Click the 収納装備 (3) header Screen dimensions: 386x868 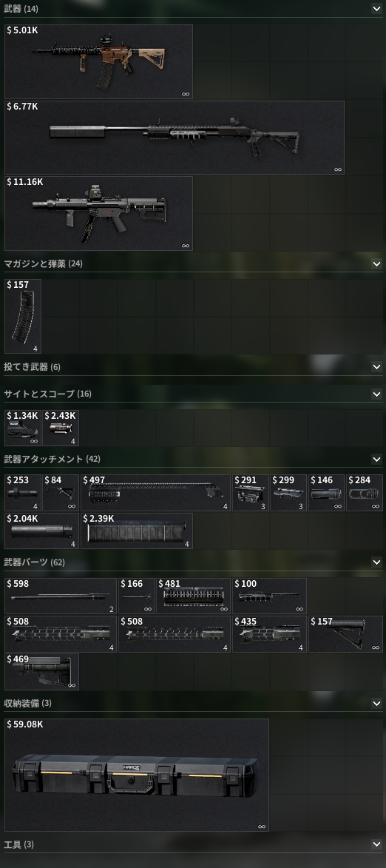[x=27, y=704]
